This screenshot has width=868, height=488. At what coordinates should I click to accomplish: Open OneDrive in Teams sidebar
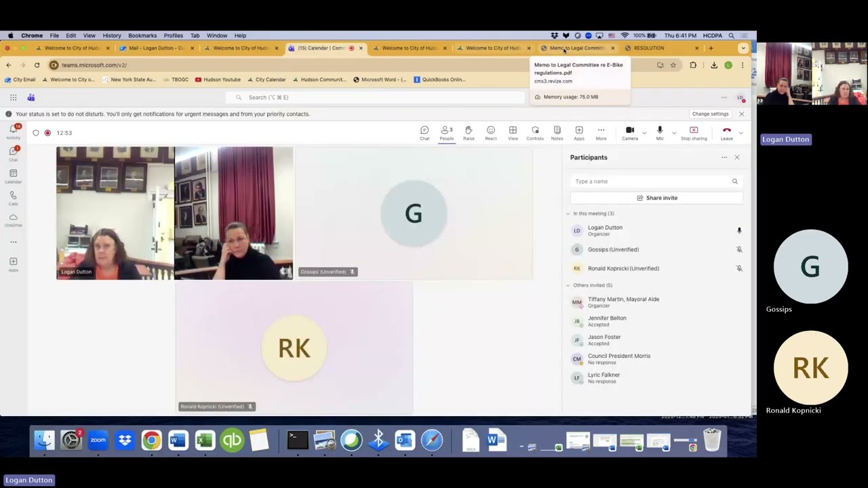click(13, 220)
